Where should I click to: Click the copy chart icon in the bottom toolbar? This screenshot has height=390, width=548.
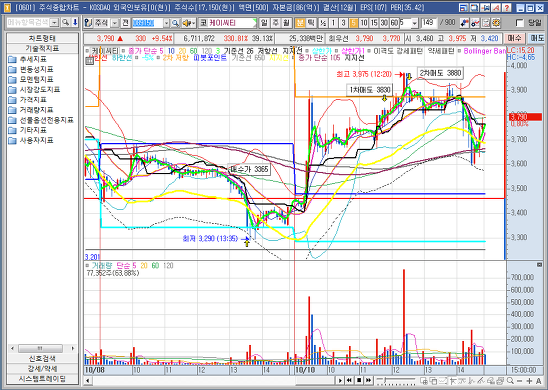pyautogui.click(x=433, y=381)
